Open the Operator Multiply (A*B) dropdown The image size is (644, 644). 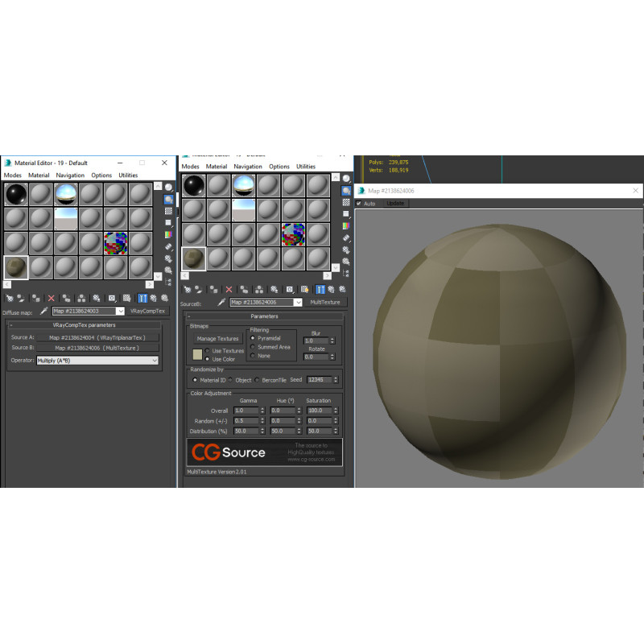point(97,361)
